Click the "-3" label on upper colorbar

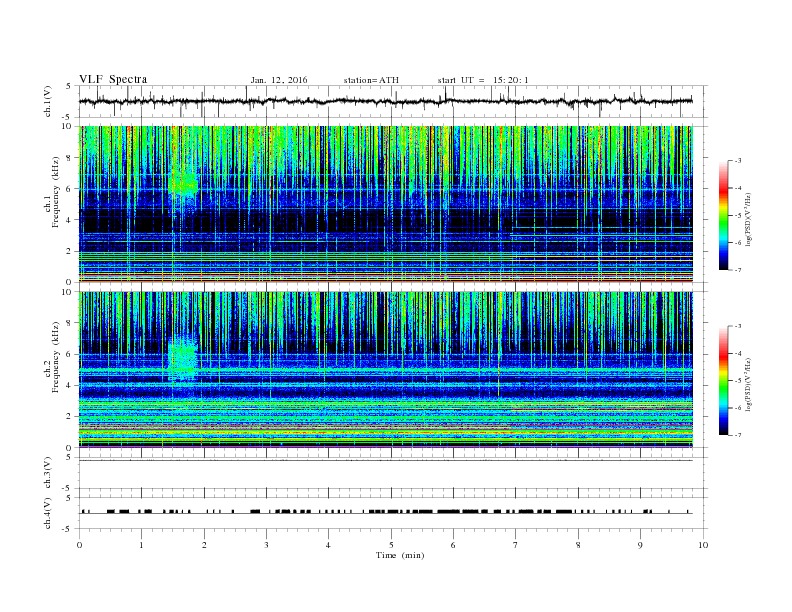click(738, 161)
